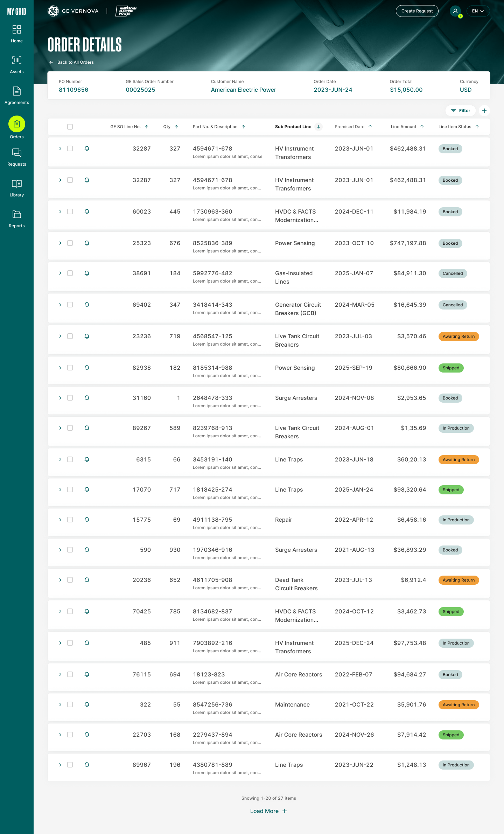The width and height of the screenshot is (504, 834).
Task: Click bell icon for line 69402
Action: pyautogui.click(x=87, y=305)
